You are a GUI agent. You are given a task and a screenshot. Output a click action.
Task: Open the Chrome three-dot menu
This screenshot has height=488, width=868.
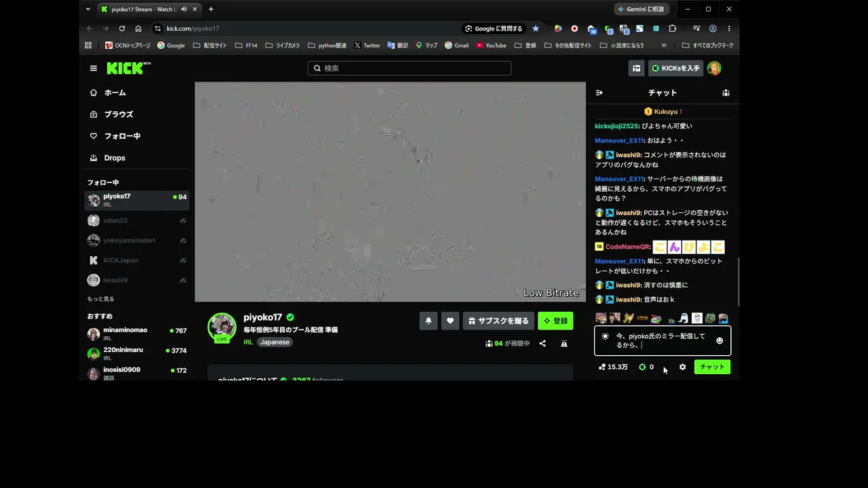click(x=729, y=28)
